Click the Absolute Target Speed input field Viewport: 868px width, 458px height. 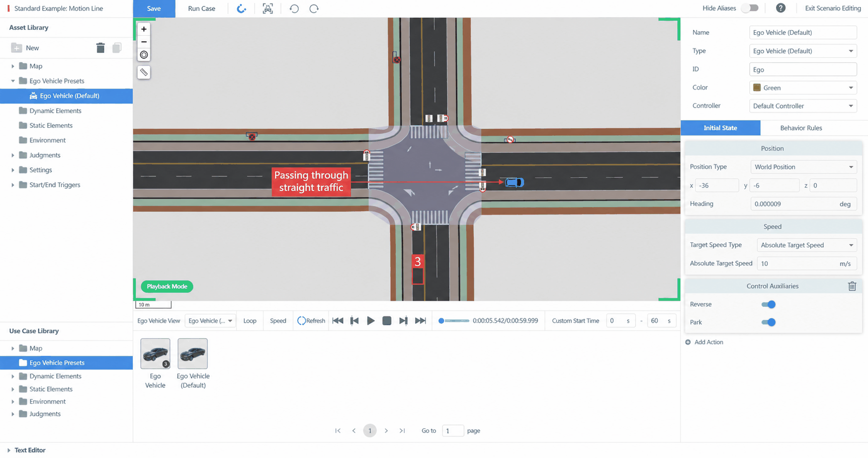(807, 263)
